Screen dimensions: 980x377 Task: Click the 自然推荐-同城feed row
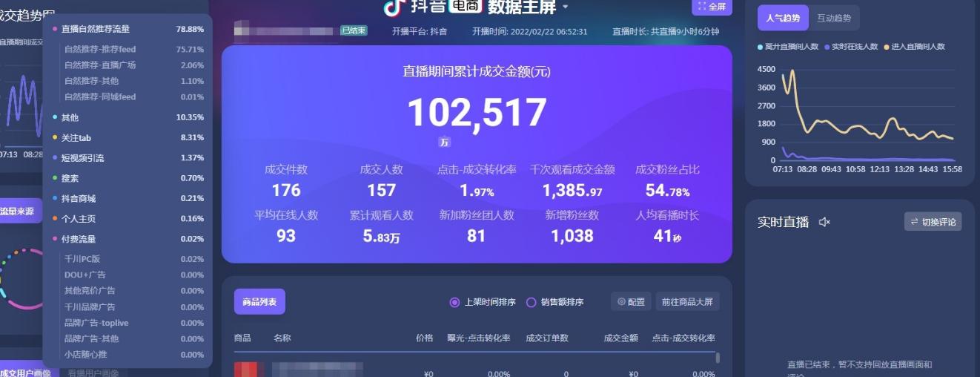tap(133, 96)
